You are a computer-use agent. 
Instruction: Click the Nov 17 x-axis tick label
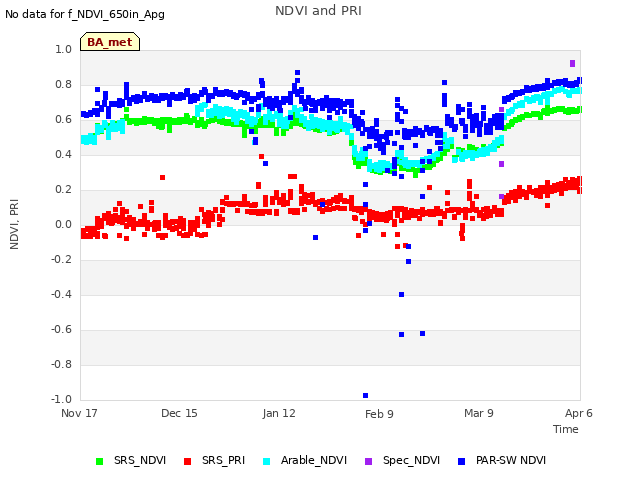(x=79, y=413)
